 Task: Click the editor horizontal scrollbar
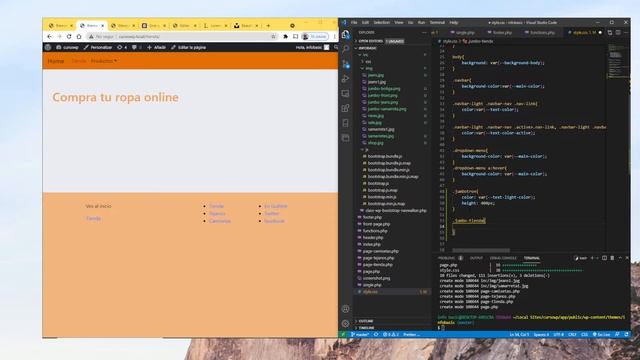tap(481, 250)
